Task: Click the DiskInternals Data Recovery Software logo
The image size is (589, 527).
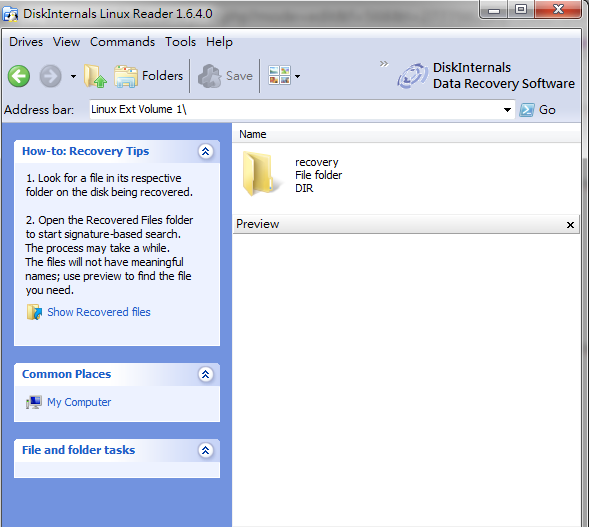Action: [486, 76]
